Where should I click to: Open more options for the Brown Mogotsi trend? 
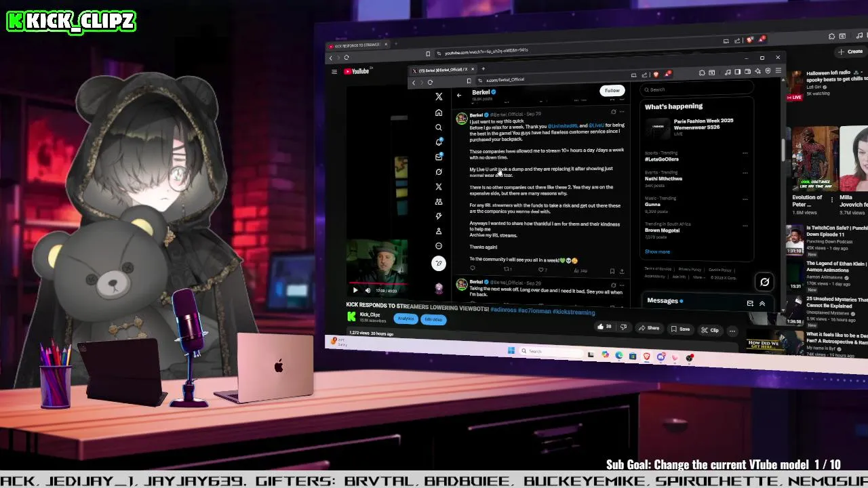click(x=745, y=225)
